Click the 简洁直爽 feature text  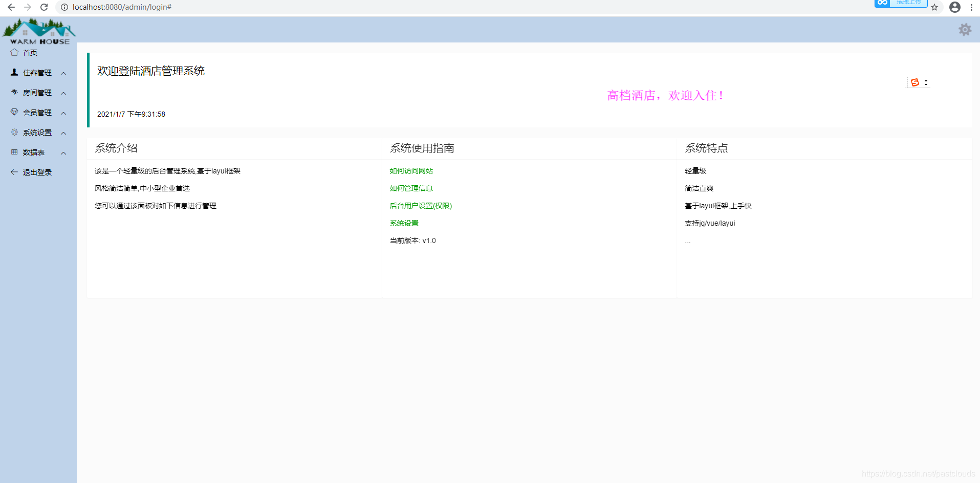[699, 188]
